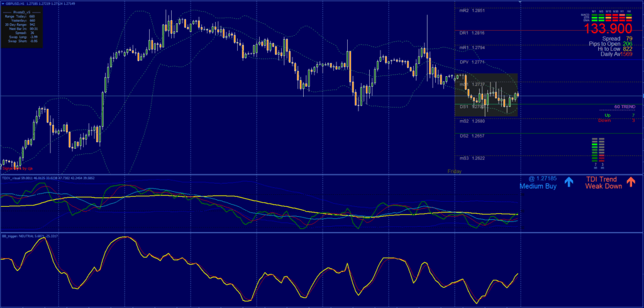Click the 60 TREND label
This screenshot has height=308, width=644.
point(625,107)
